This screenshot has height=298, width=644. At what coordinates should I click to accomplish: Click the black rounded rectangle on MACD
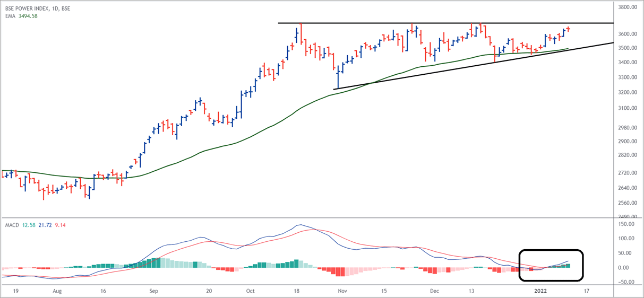point(551,250)
